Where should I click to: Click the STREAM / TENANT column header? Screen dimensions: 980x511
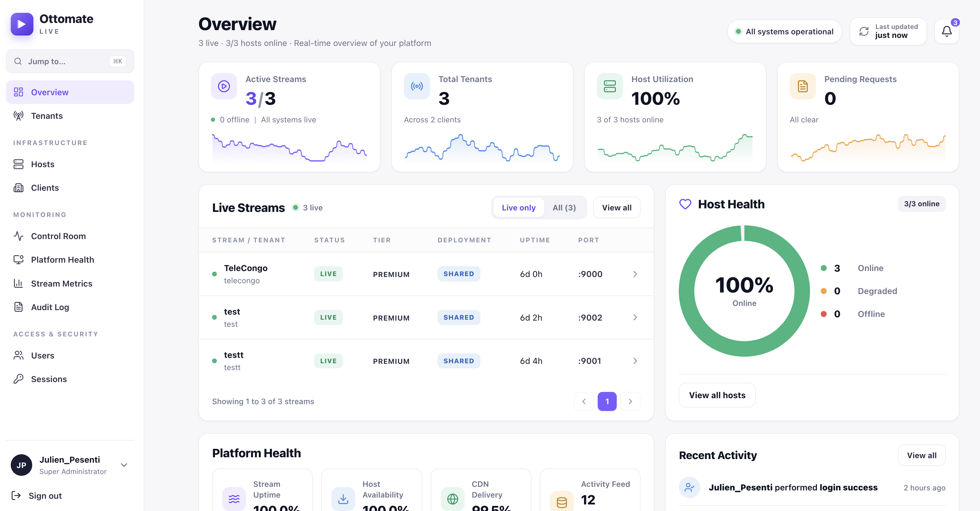point(248,240)
